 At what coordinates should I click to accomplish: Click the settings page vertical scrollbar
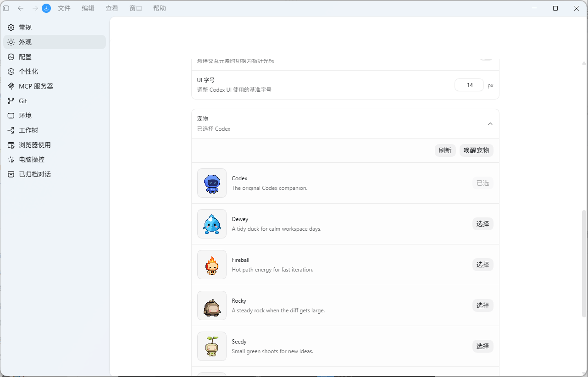pos(584,264)
